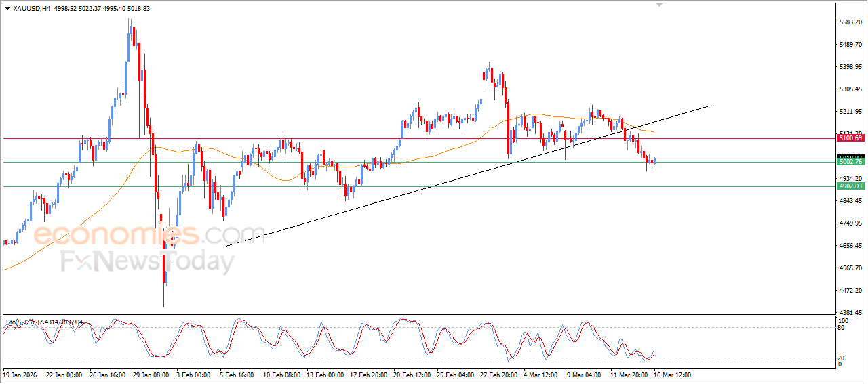The width and height of the screenshot is (868, 384).
Task: Click the Sto(5,3,3) indicator label
Action: 20,322
